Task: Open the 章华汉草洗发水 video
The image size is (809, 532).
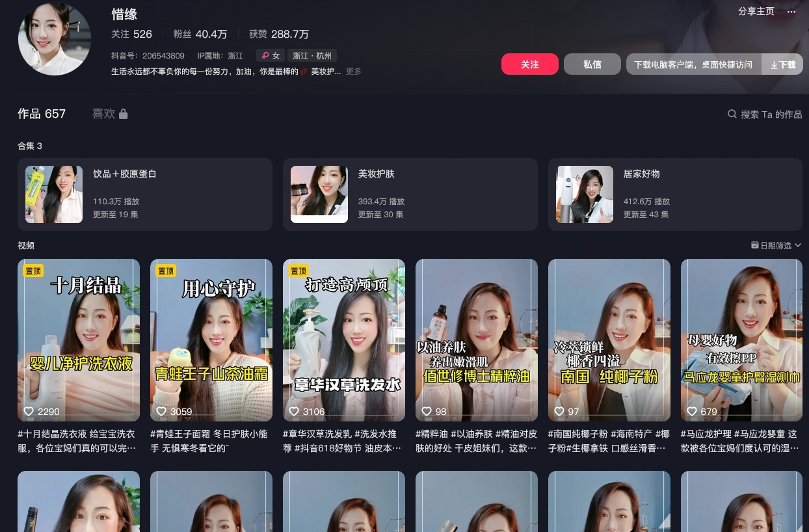Action: (344, 340)
